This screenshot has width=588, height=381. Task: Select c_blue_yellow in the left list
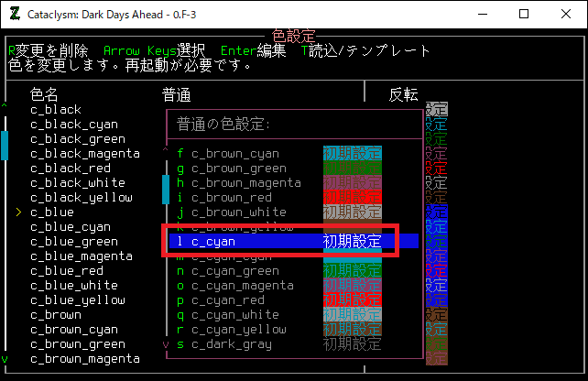click(76, 300)
